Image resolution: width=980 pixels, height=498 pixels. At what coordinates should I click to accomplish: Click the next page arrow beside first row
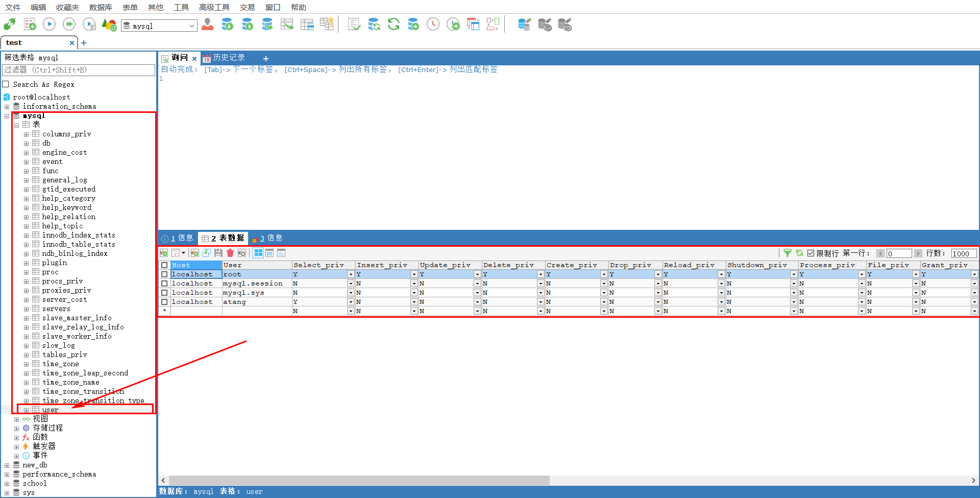coord(918,253)
